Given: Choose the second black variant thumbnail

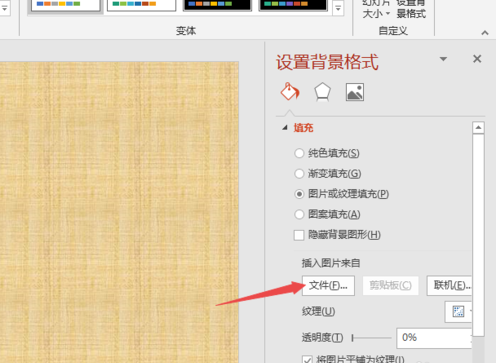Looking at the screenshot, I should tap(293, 5).
